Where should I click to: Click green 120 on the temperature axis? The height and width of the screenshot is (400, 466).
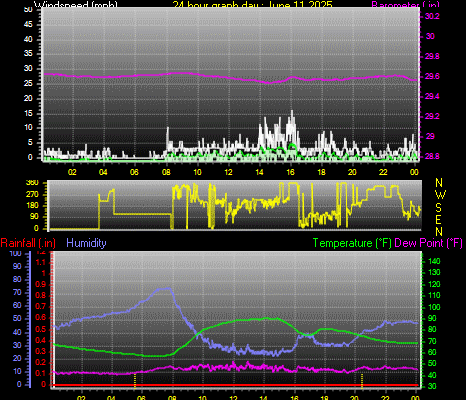[434, 284]
